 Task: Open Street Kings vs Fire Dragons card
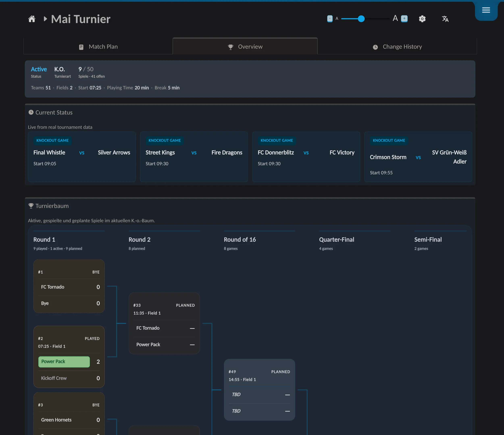[194, 157]
